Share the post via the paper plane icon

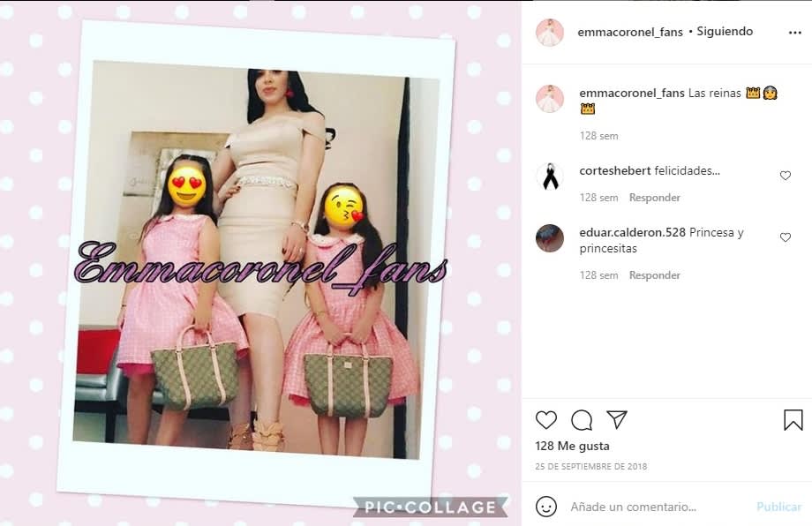click(617, 419)
